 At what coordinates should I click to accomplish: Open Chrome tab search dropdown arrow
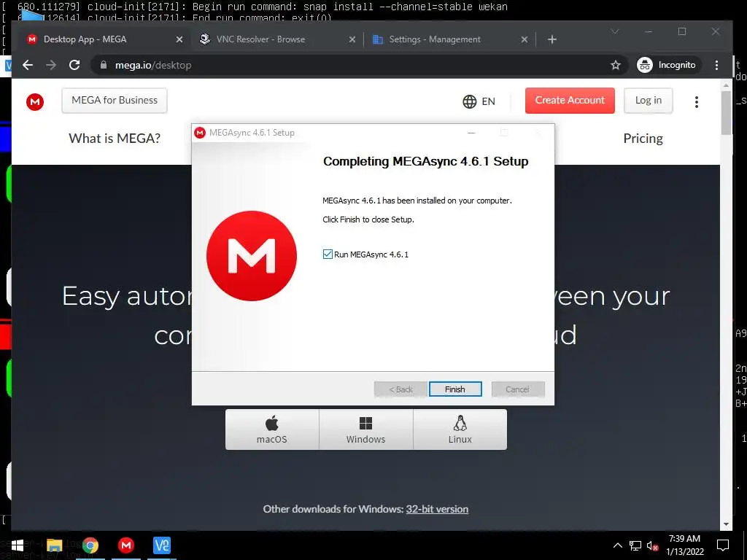(615, 31)
